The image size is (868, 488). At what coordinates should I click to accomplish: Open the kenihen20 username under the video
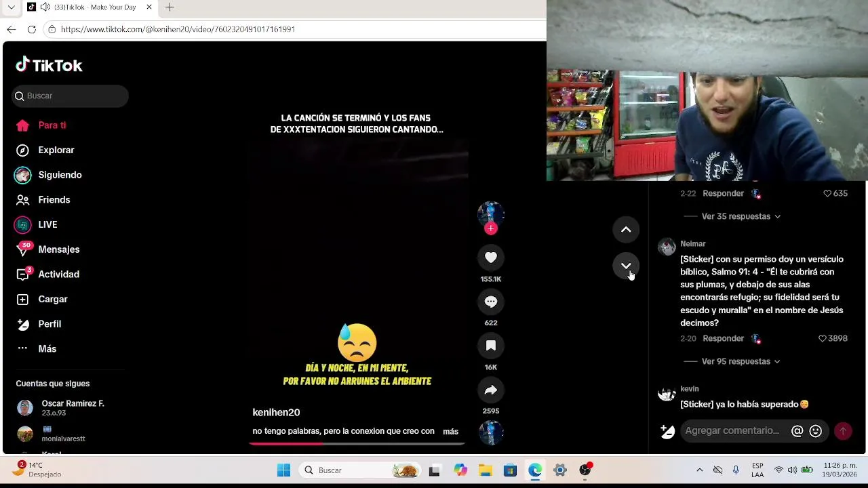276,412
